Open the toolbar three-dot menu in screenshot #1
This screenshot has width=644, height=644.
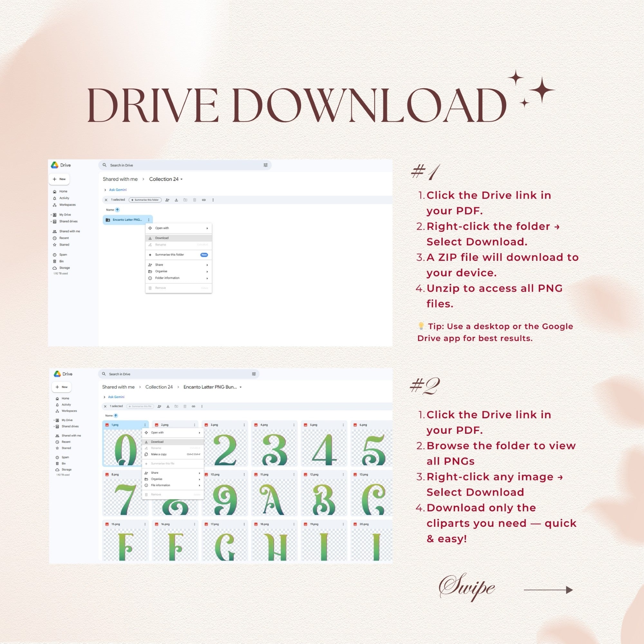point(213,200)
